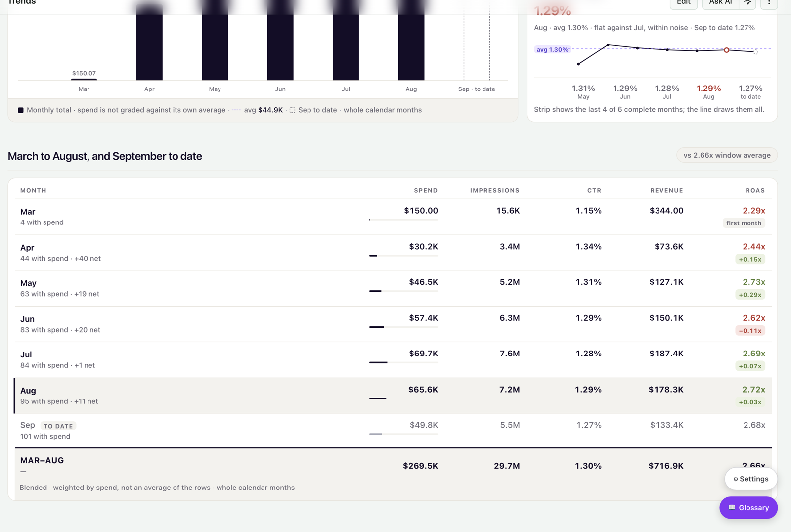Screen dimensions: 791x532
Task: Select the Apr month row
Action: click(393, 253)
